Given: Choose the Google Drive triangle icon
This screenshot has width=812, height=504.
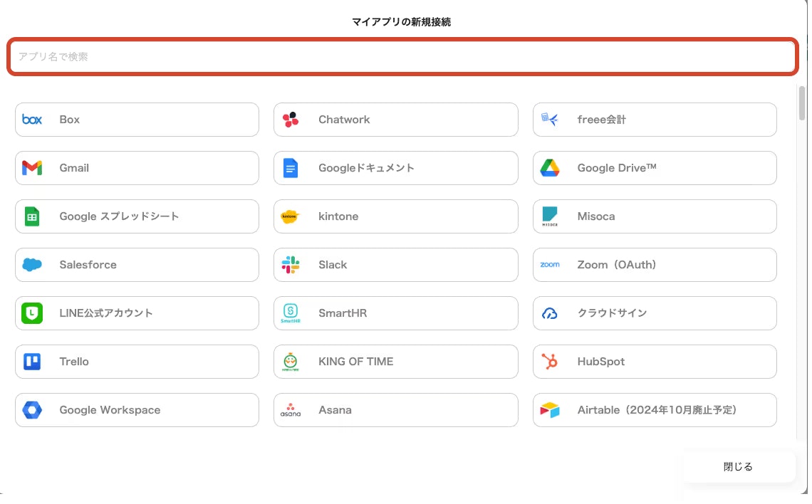Looking at the screenshot, I should (x=549, y=168).
